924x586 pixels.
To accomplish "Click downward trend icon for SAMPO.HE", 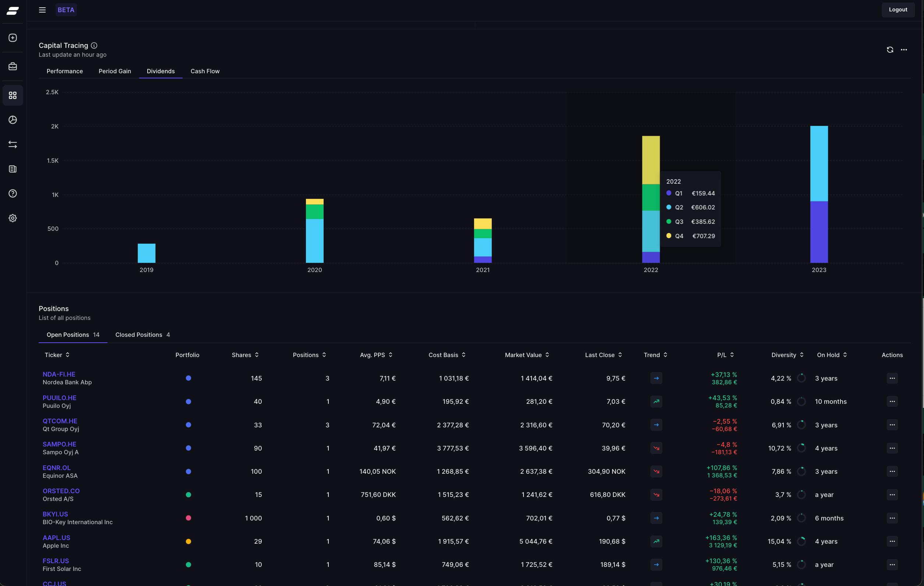I will pyautogui.click(x=656, y=448).
